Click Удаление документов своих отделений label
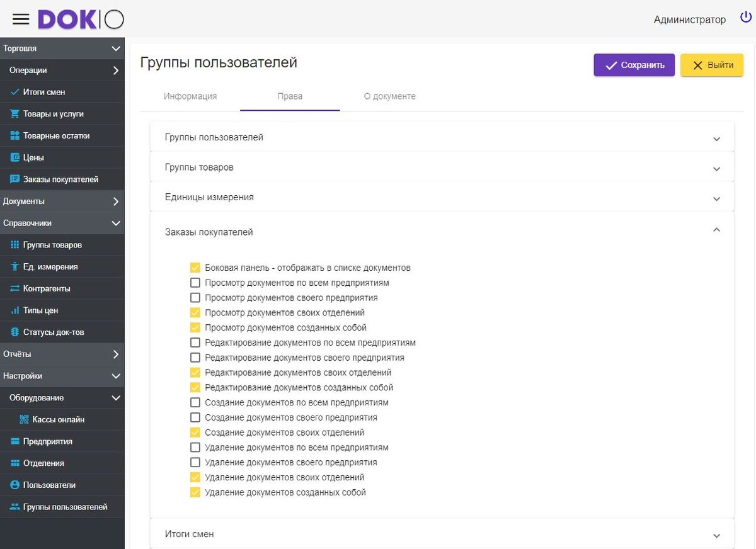The height and width of the screenshot is (549, 756). point(285,477)
